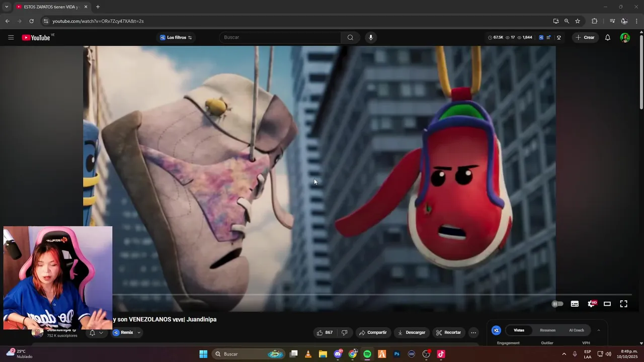Open VLC from the taskbar
This screenshot has height=362, width=644.
[308, 354]
